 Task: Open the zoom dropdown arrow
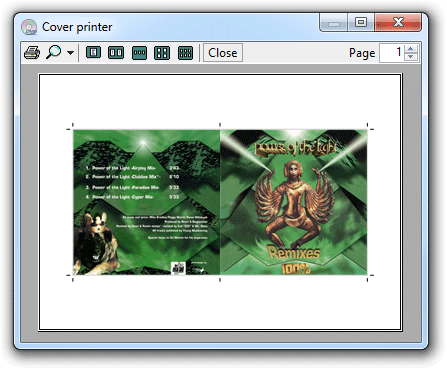tap(70, 53)
